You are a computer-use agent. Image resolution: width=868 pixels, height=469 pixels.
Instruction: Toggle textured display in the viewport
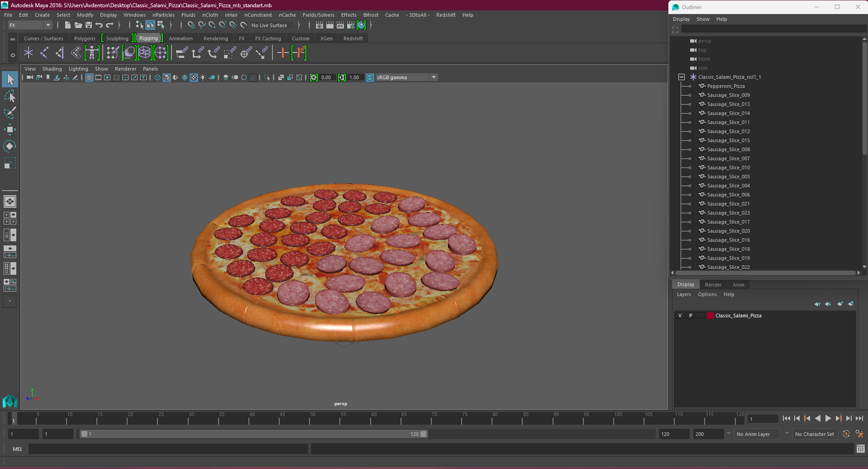click(194, 77)
